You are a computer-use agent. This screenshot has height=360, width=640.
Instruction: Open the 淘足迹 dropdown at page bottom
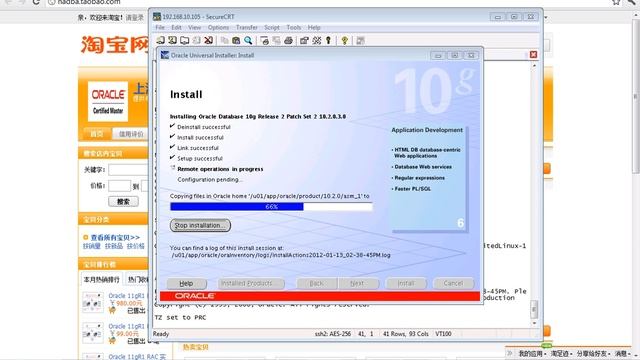click(x=561, y=353)
